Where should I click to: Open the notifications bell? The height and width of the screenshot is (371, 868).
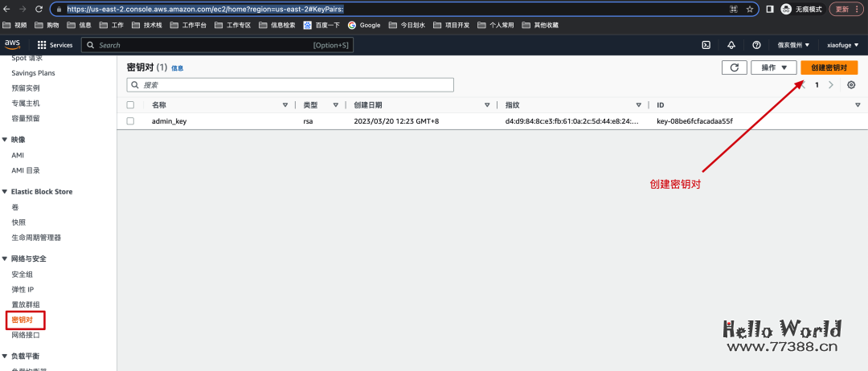point(731,45)
